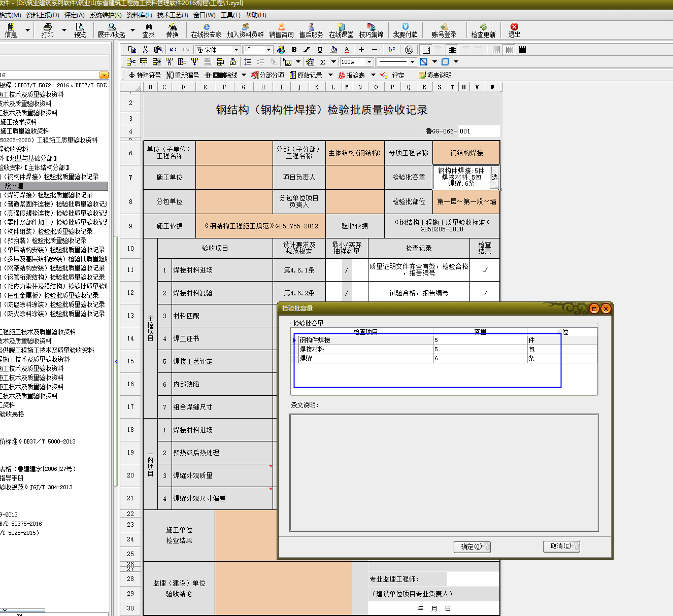Open 售后服务
Screen dimensions: 673x616
(x=311, y=30)
